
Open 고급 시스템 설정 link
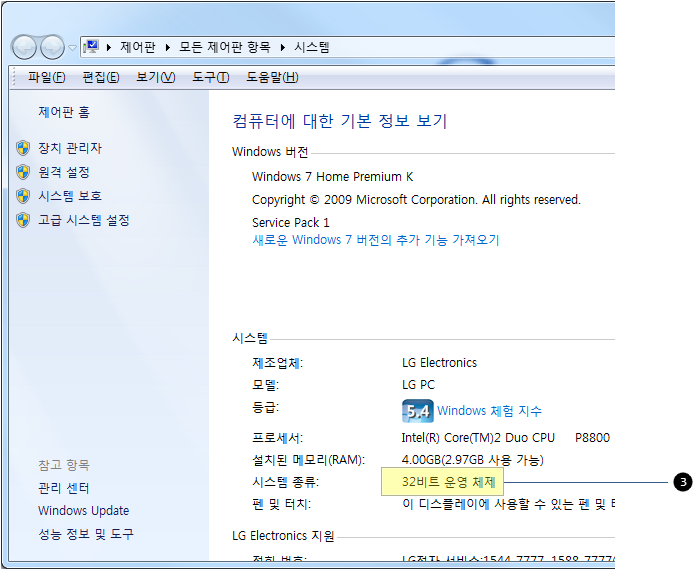tap(84, 220)
